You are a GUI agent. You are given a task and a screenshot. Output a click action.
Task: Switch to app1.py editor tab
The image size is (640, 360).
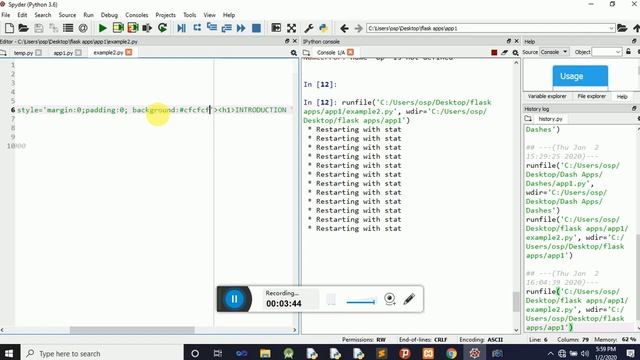tap(63, 53)
